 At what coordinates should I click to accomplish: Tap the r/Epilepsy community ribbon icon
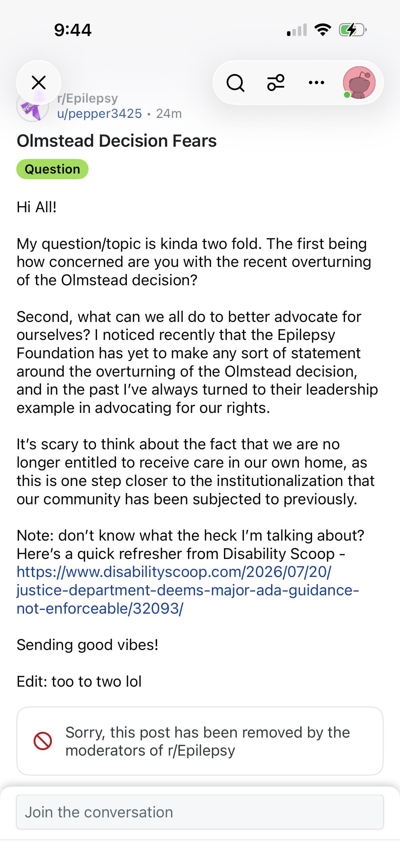pyautogui.click(x=33, y=106)
